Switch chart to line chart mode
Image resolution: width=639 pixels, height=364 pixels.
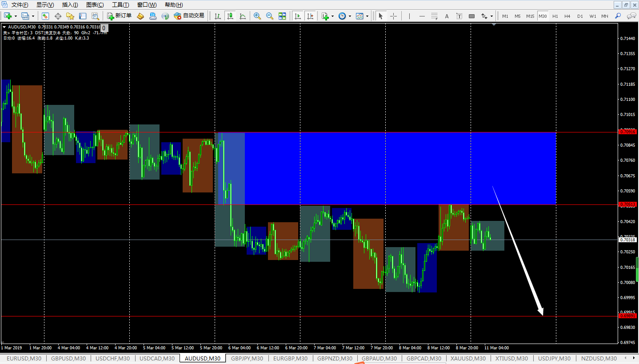coord(242,16)
